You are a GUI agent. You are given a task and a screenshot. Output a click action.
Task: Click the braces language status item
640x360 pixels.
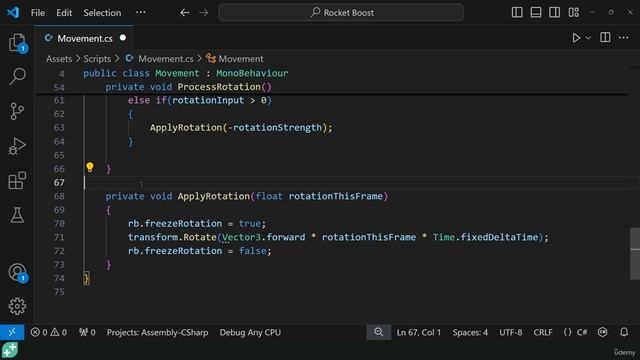point(567,332)
